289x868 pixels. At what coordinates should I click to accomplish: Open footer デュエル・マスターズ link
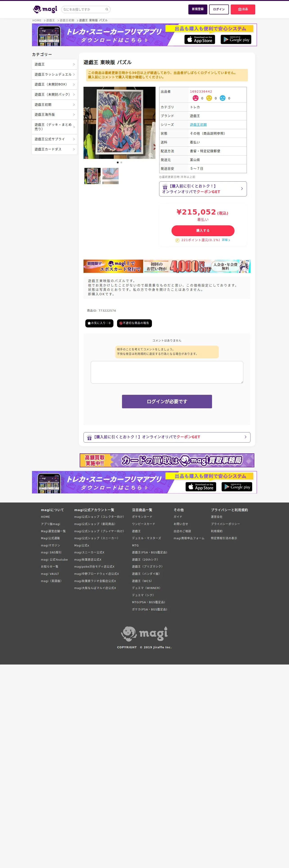pos(146,538)
